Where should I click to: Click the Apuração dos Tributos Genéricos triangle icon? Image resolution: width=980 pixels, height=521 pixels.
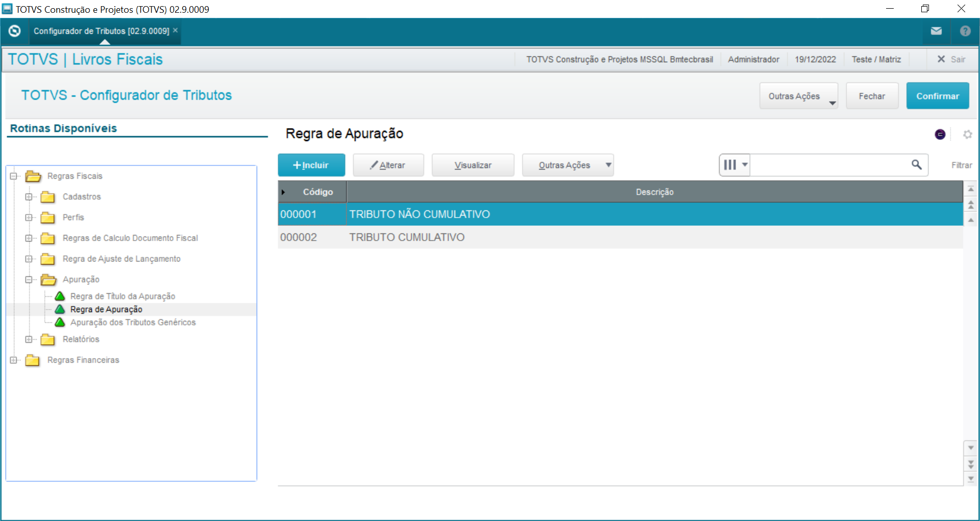pyautogui.click(x=60, y=322)
